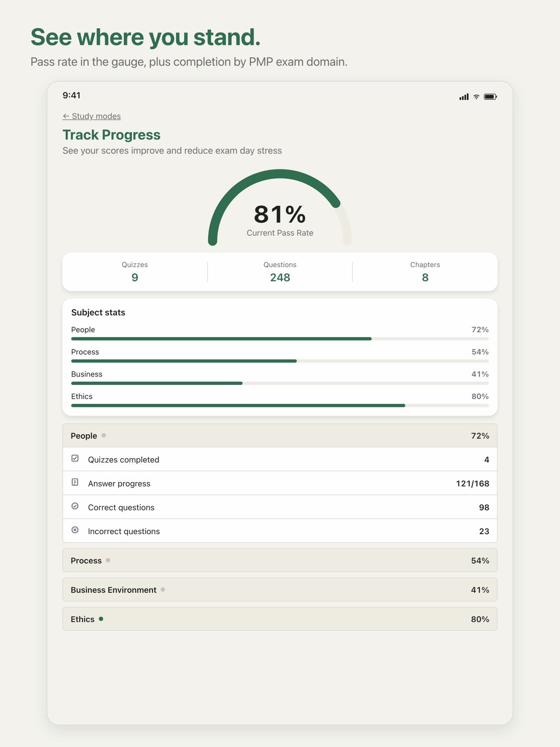Select the Incorrect questions row label
560x747 pixels.
pos(124,531)
